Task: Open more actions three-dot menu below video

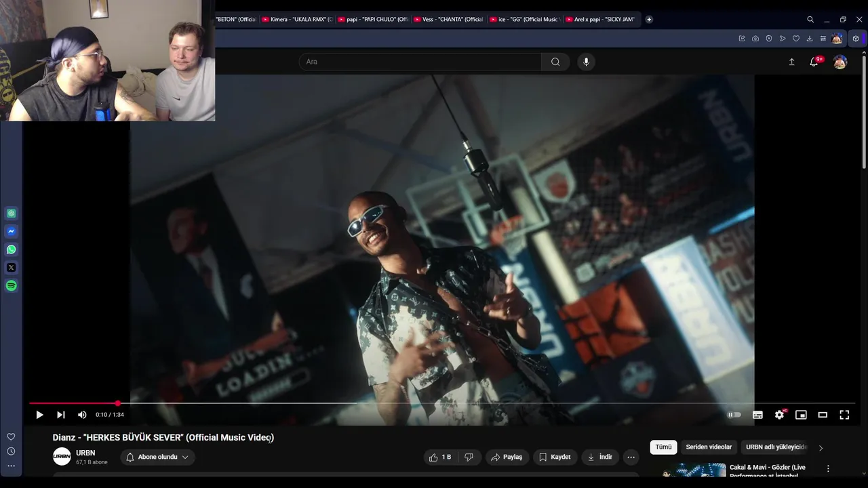Action: [x=631, y=457]
